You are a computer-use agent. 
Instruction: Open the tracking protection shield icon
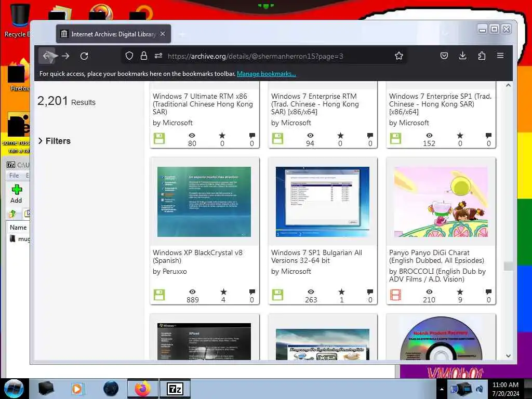(129, 56)
